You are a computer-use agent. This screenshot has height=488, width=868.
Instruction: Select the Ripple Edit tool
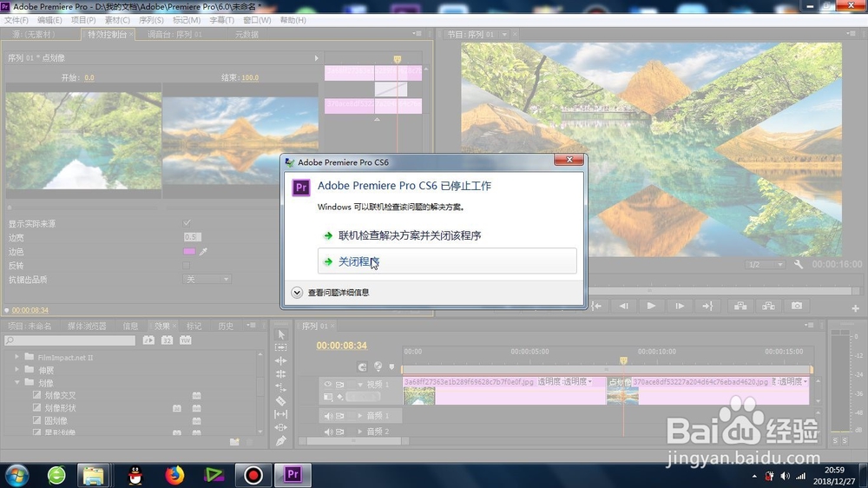[280, 360]
